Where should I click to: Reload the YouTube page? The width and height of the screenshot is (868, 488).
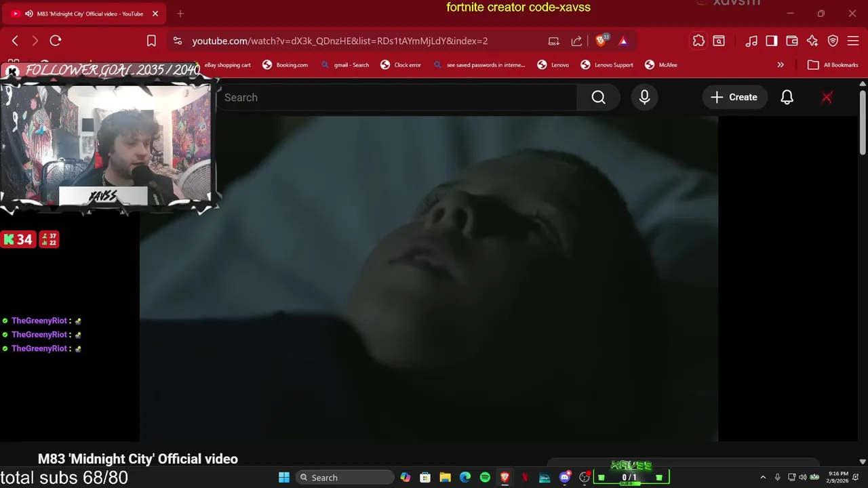[56, 41]
